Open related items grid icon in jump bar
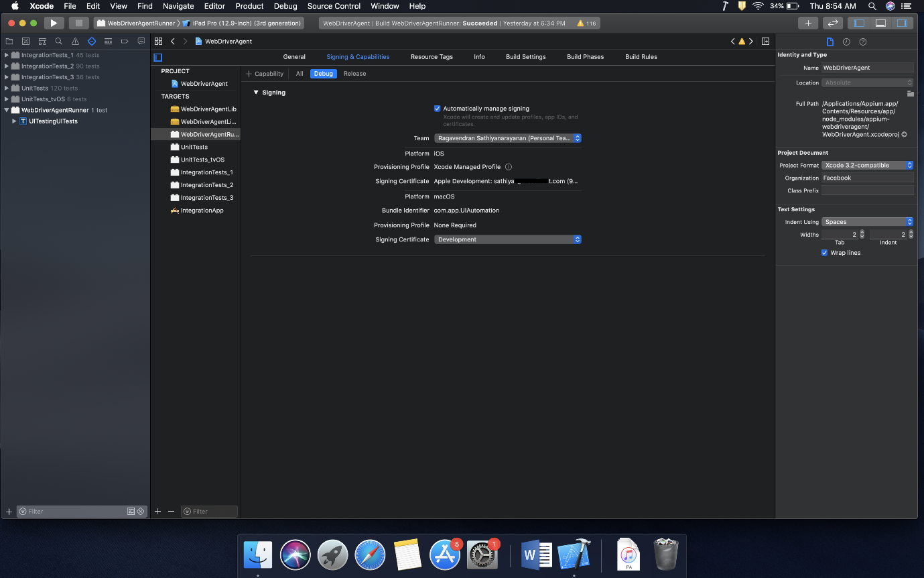Image resolution: width=924 pixels, height=578 pixels. pos(158,42)
